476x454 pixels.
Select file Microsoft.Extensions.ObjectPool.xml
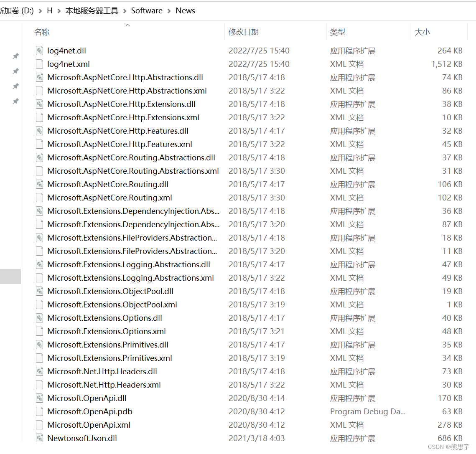112,304
